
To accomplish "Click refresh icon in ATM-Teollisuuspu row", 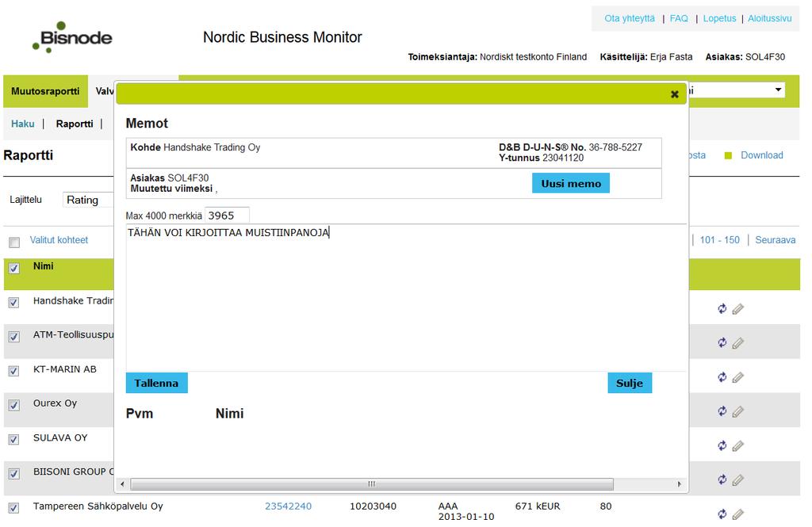I will (722, 342).
